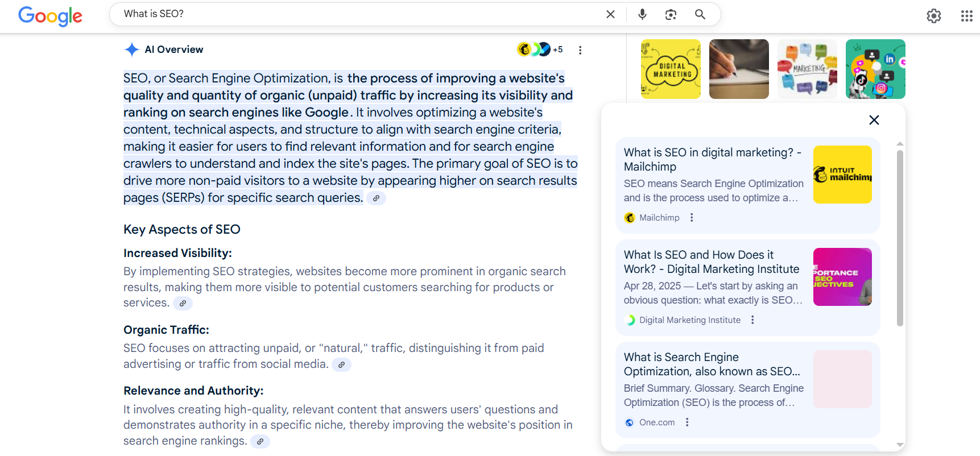Click the search input field

point(358,14)
